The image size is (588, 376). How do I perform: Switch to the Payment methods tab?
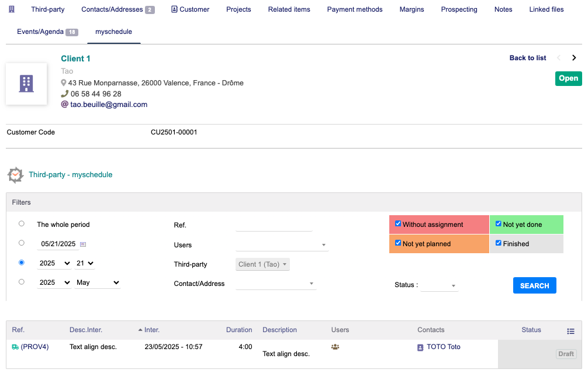[x=354, y=9]
